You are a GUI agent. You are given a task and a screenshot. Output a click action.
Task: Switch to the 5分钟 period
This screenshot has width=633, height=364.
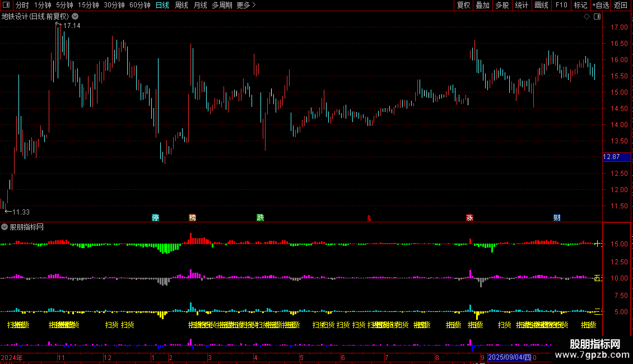point(64,5)
